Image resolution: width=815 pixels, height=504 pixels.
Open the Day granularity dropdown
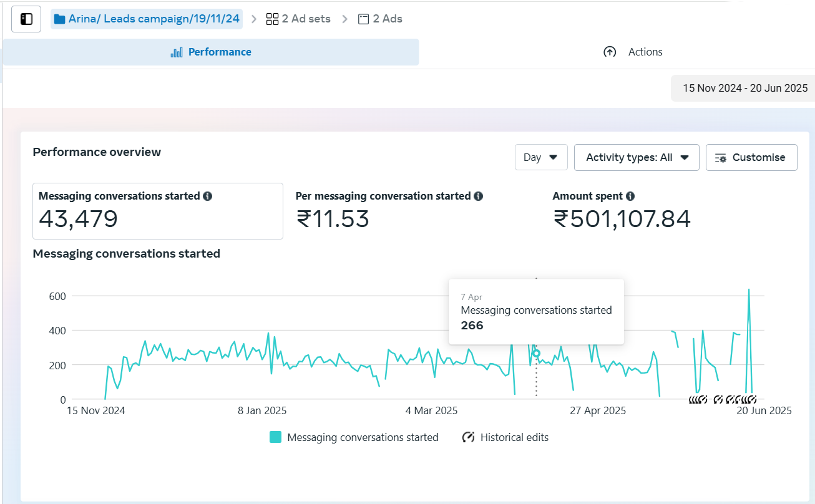(540, 157)
